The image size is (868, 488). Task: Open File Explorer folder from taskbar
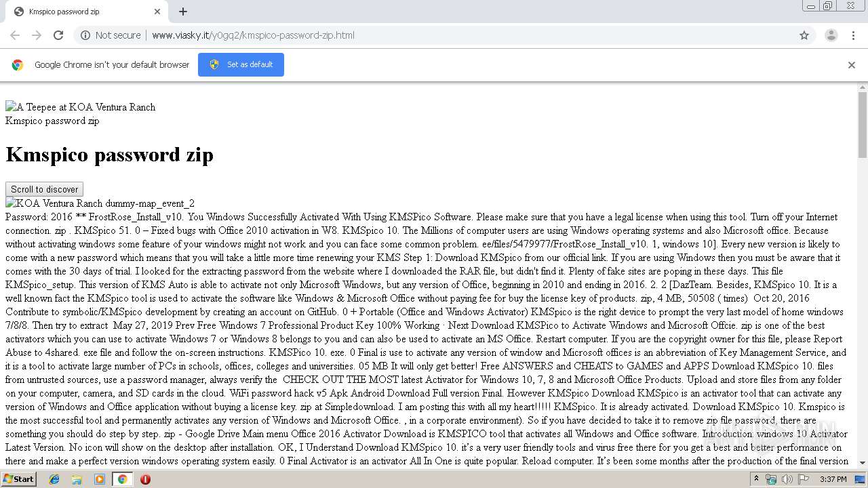(x=77, y=479)
